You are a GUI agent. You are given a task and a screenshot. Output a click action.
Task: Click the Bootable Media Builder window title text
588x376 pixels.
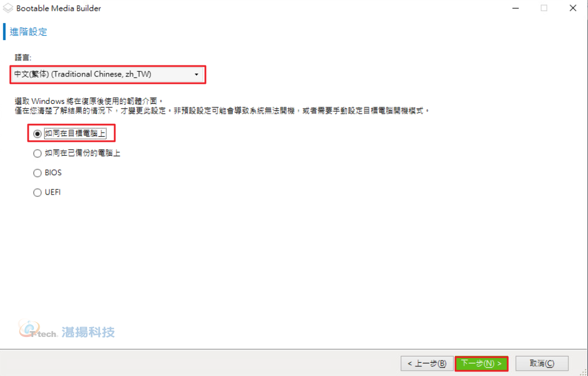pyautogui.click(x=59, y=8)
